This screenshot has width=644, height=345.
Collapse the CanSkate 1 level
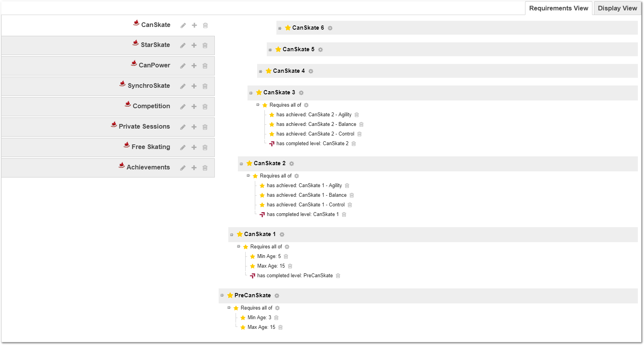tap(232, 234)
